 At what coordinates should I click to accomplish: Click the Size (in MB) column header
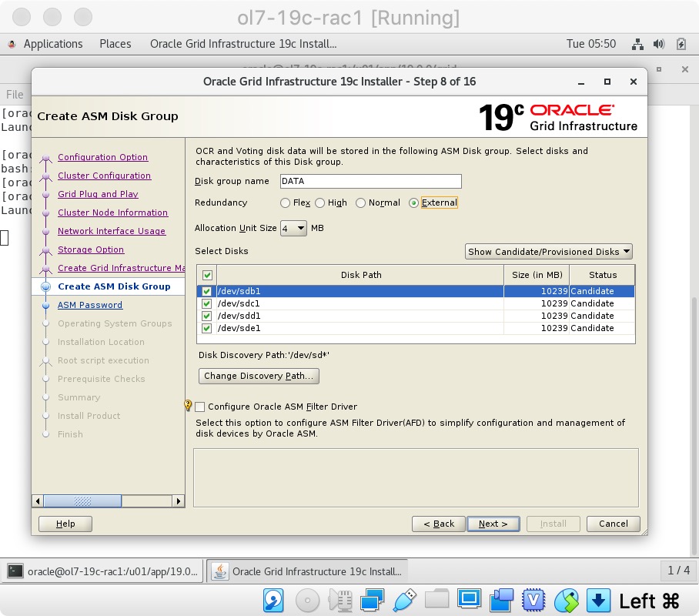pyautogui.click(x=537, y=275)
